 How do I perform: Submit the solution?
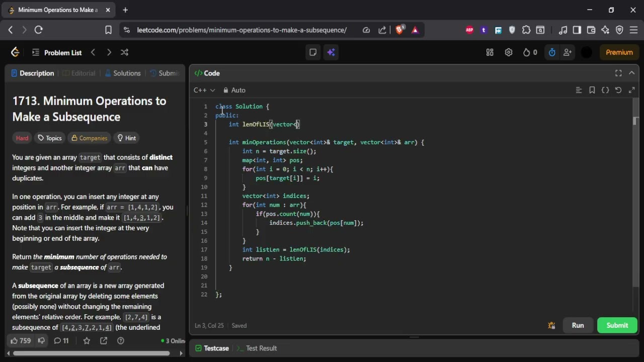[617, 325]
